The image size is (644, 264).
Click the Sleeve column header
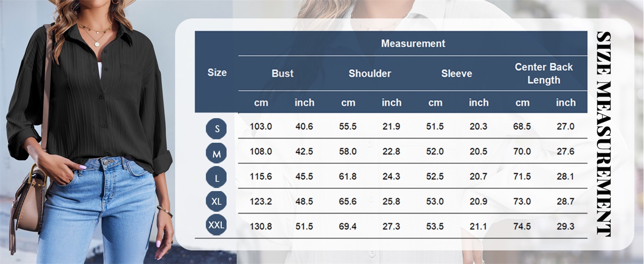pos(457,73)
